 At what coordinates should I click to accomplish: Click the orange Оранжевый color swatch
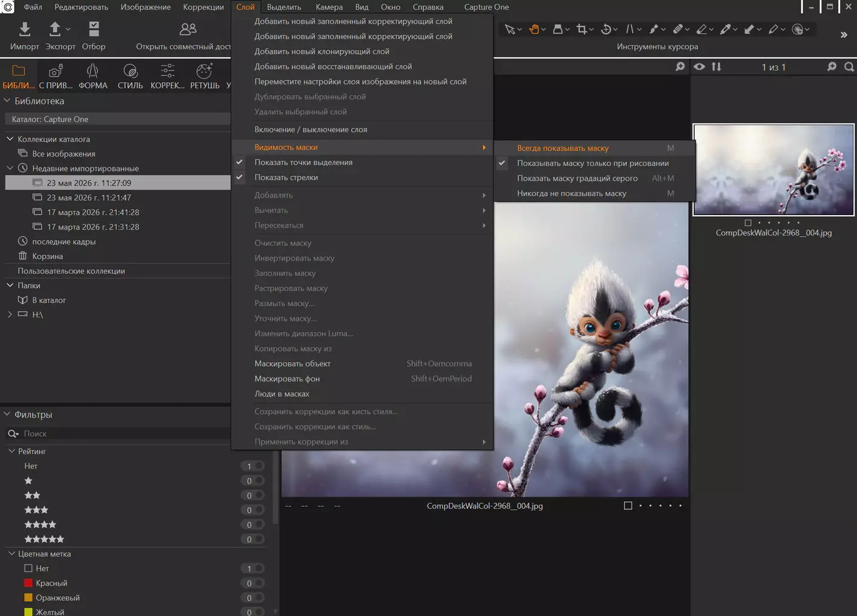[x=28, y=597]
